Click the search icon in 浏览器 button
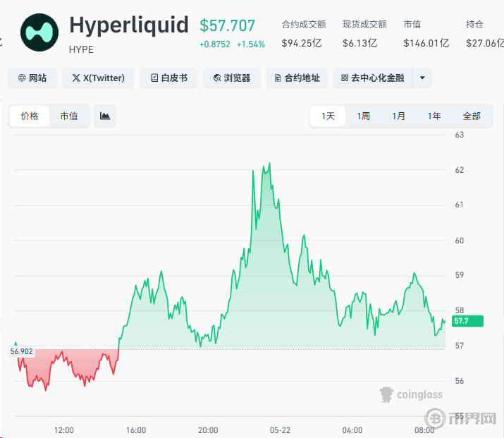The width and height of the screenshot is (504, 438). point(217,78)
